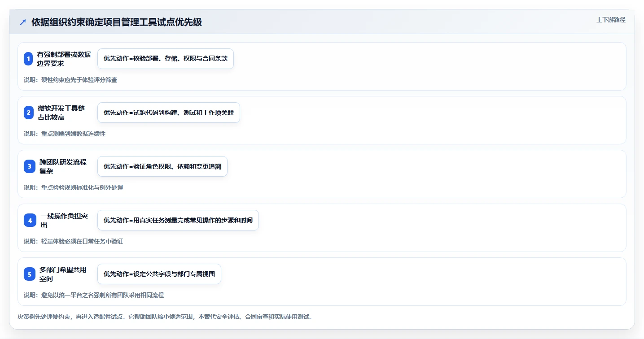Click the arrow icon beside the page title
Screen dimensions: 644x339
coord(23,22)
